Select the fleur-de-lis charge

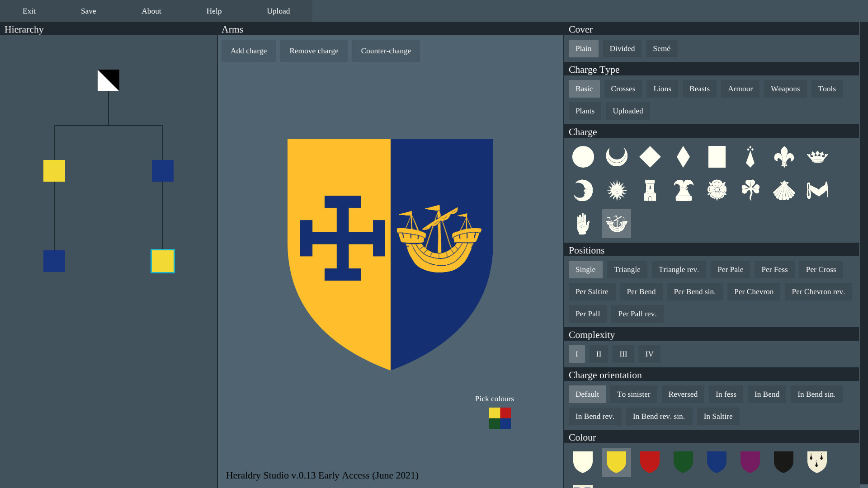(x=784, y=157)
